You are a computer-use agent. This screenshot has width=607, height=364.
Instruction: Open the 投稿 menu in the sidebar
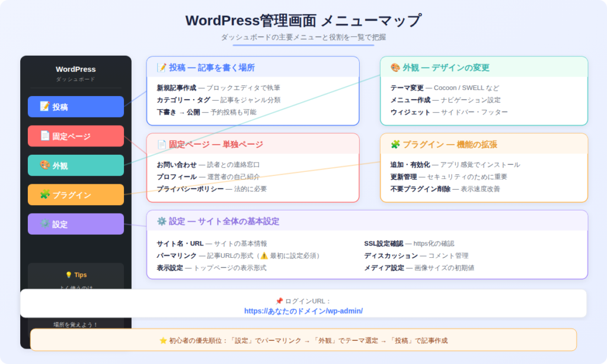pos(76,107)
